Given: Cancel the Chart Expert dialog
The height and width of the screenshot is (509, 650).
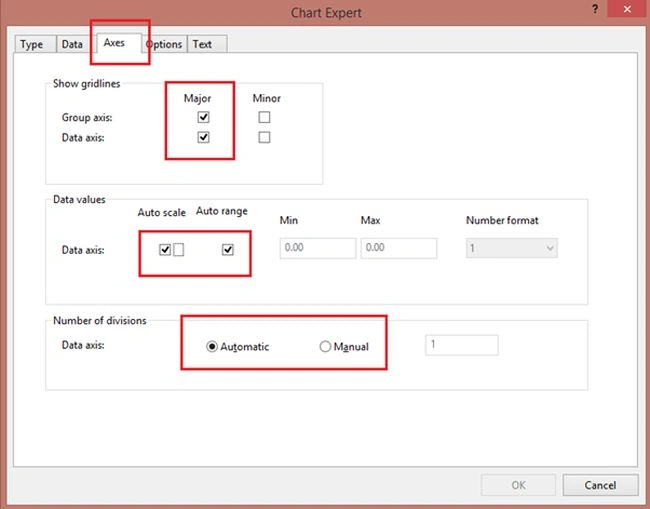Looking at the screenshot, I should click(x=600, y=485).
